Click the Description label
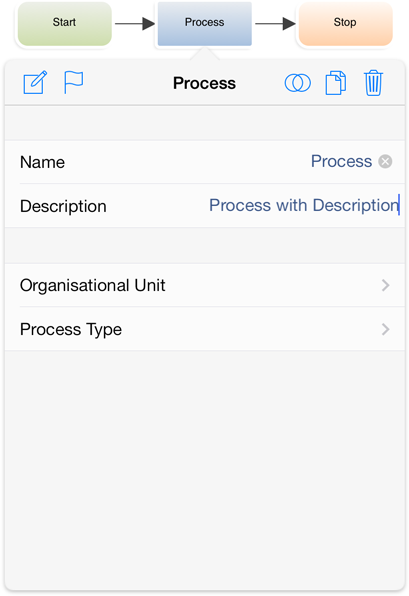Screen dimensions: 409x596 click(x=63, y=206)
